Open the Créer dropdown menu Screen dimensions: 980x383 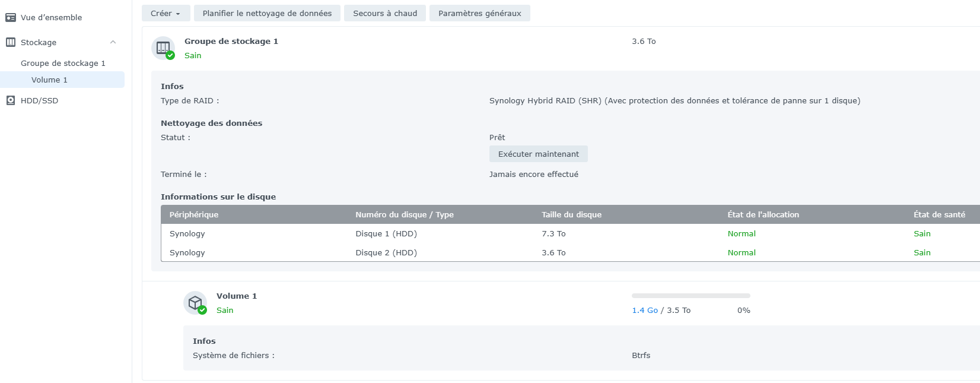click(x=166, y=13)
